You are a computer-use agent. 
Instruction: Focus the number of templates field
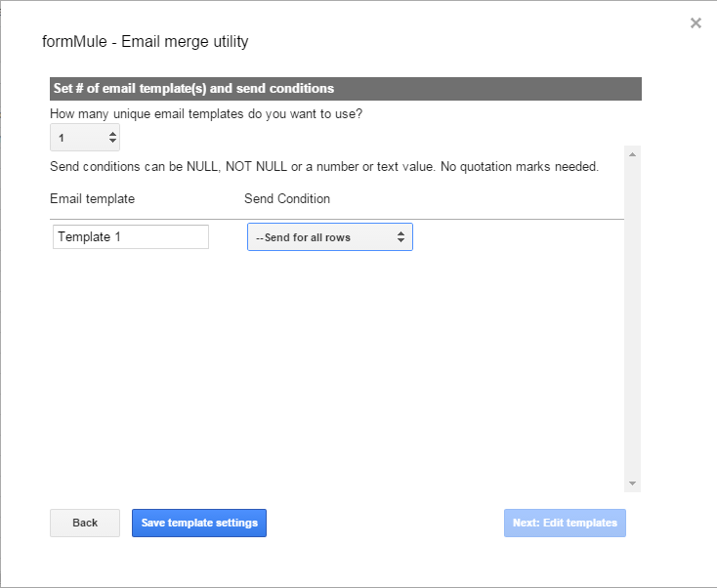(78, 138)
